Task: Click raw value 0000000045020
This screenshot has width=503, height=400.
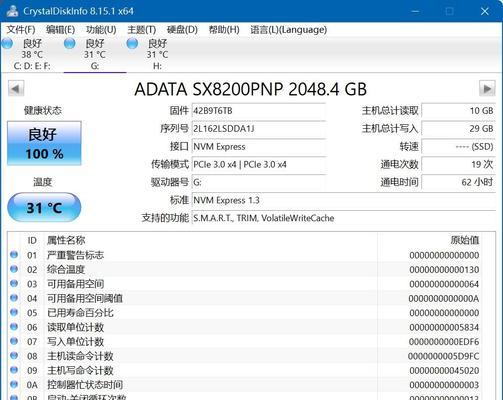Action: [444, 370]
